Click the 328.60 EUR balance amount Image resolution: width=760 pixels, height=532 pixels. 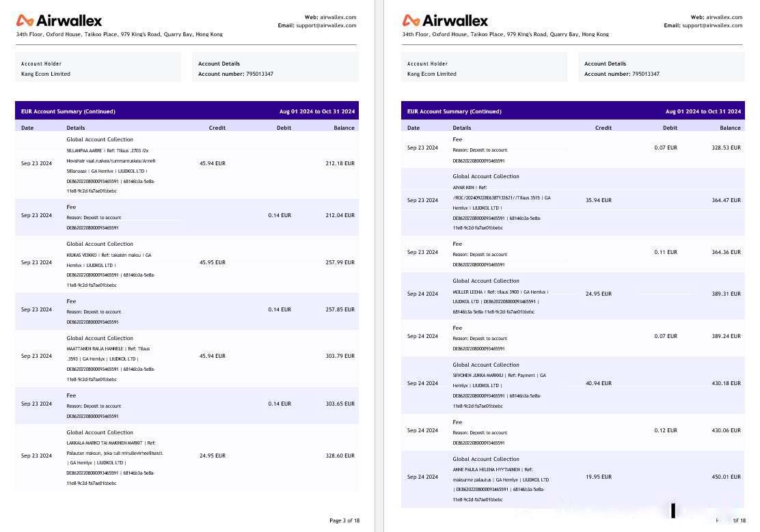pos(340,456)
